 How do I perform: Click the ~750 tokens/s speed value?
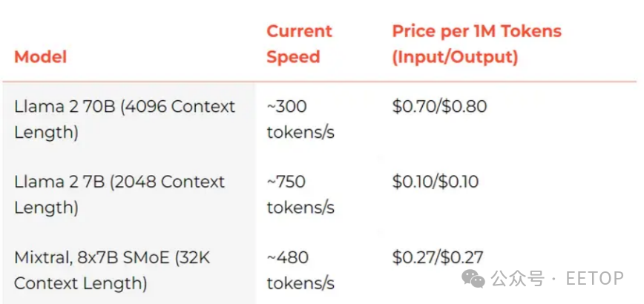point(300,195)
